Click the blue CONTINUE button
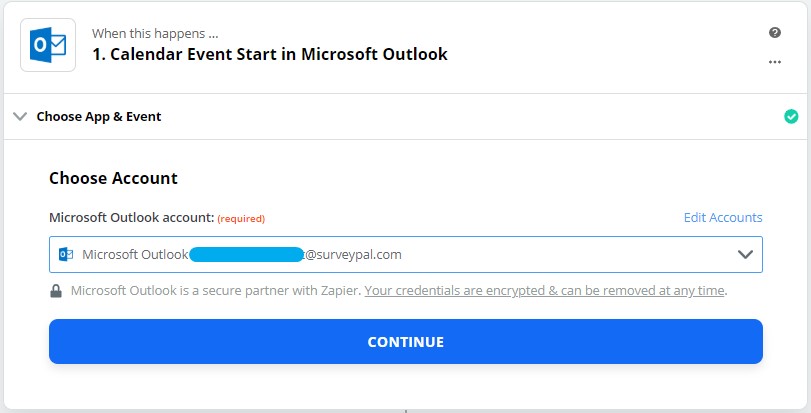 tap(406, 341)
